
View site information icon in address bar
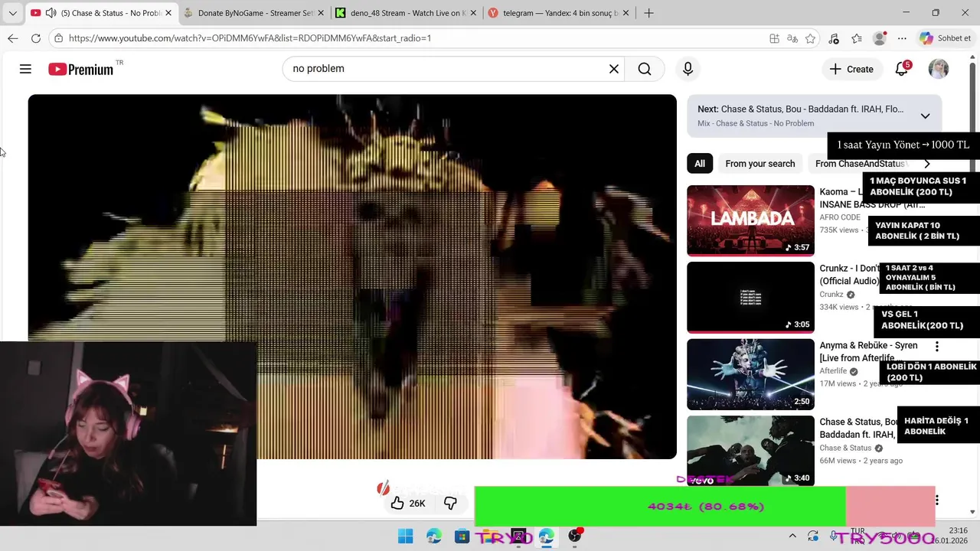click(59, 38)
